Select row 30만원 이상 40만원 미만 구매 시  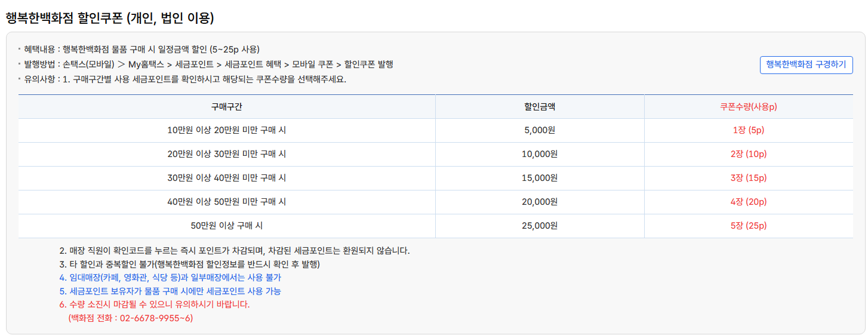pos(435,178)
